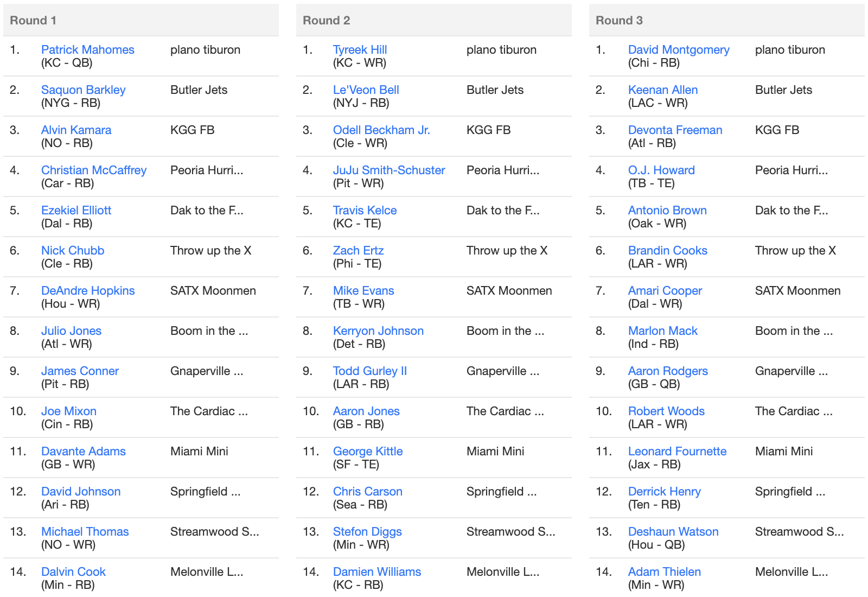Select Dalvin Cook in Round 1
The width and height of the screenshot is (868, 597).
point(73,572)
